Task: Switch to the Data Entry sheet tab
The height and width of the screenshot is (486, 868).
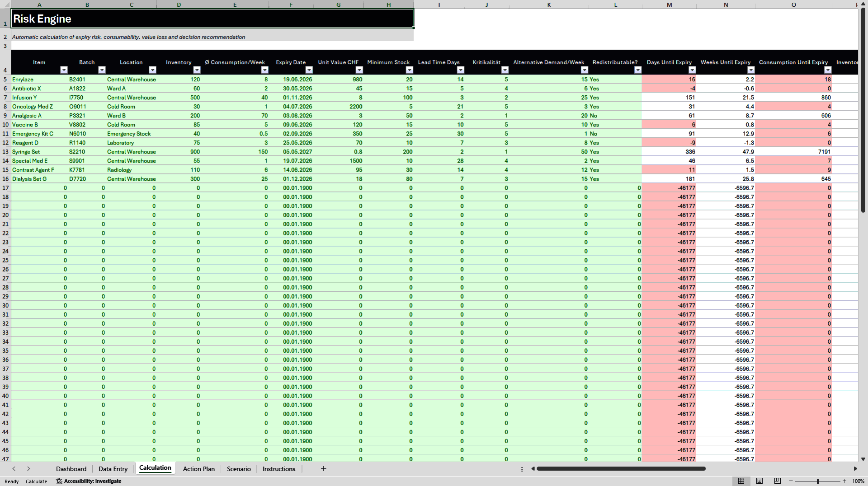Action: pos(113,469)
